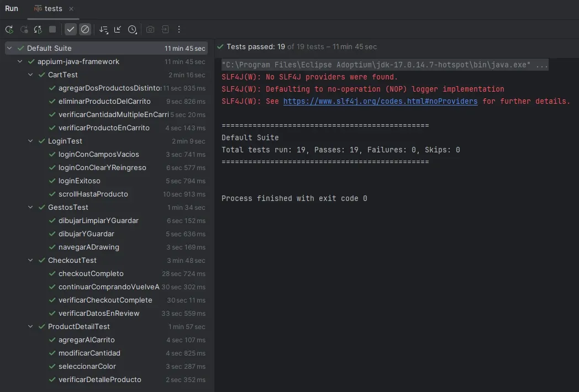Click the 'Tests passed: 19' status text
Viewport: 579px width, 392px height.
[256, 47]
